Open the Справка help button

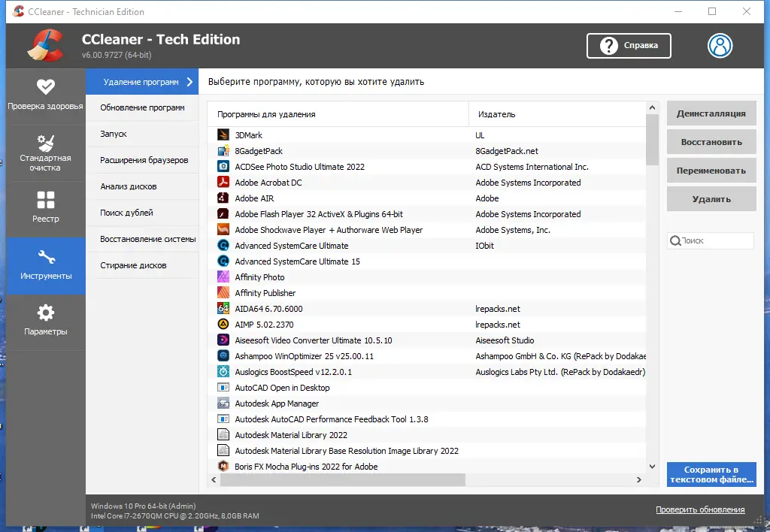[629, 46]
